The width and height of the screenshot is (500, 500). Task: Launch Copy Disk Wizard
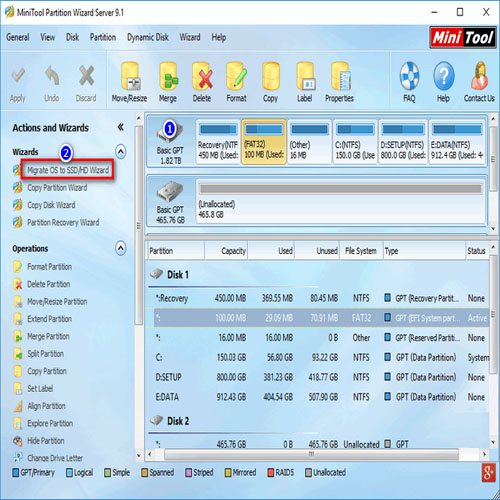click(51, 205)
